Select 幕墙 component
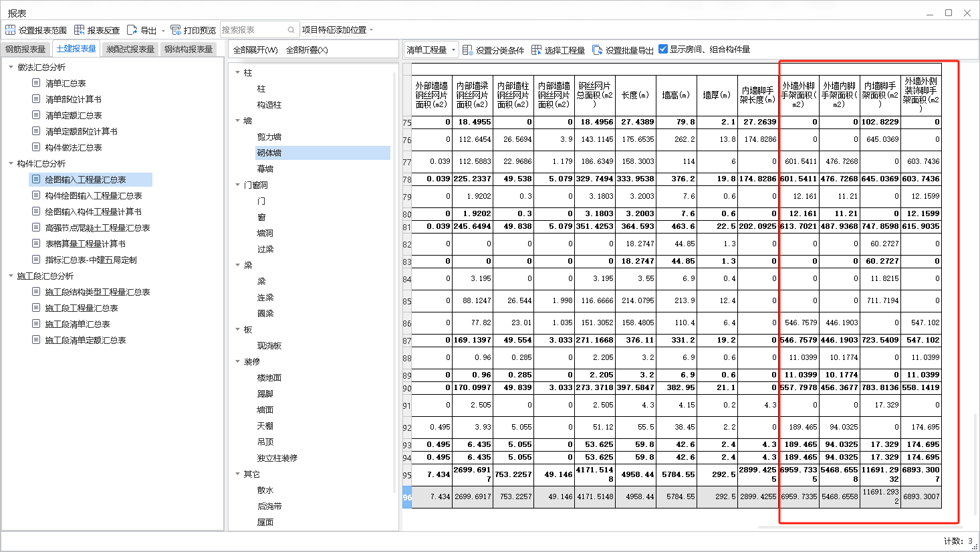The image size is (980, 552). click(265, 169)
